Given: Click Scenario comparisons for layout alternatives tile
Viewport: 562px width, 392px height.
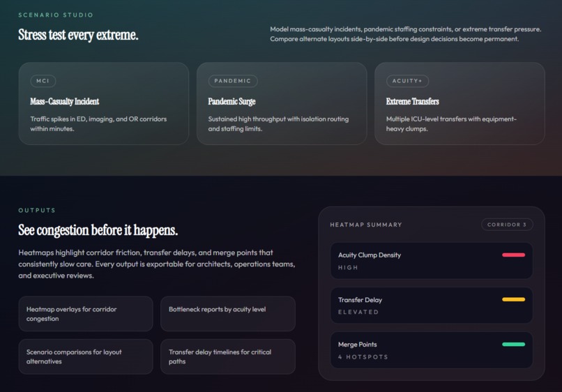Looking at the screenshot, I should (86, 356).
